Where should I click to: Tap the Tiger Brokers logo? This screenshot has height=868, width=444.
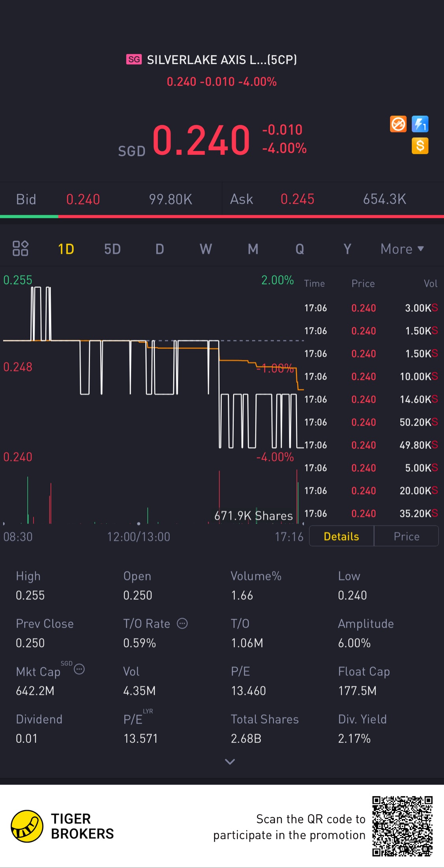27,826
